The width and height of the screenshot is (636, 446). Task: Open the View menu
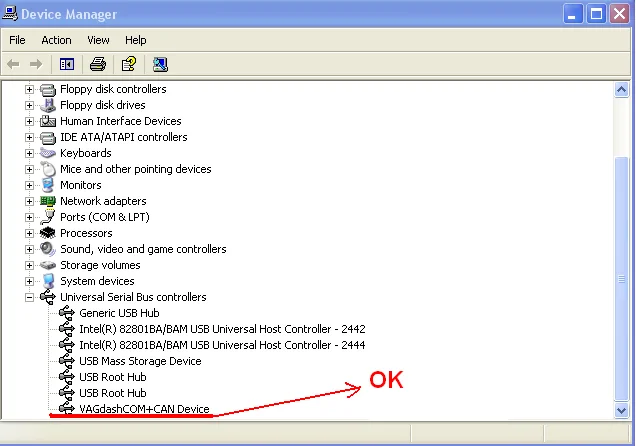point(98,40)
